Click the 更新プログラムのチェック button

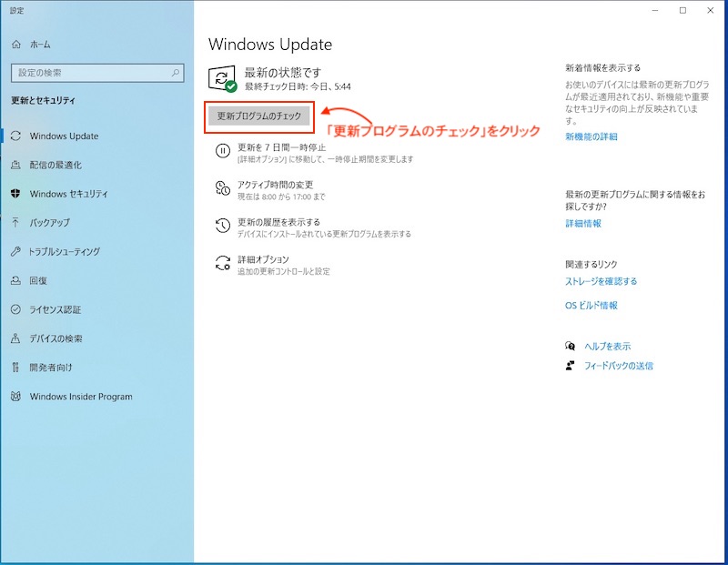(x=259, y=116)
